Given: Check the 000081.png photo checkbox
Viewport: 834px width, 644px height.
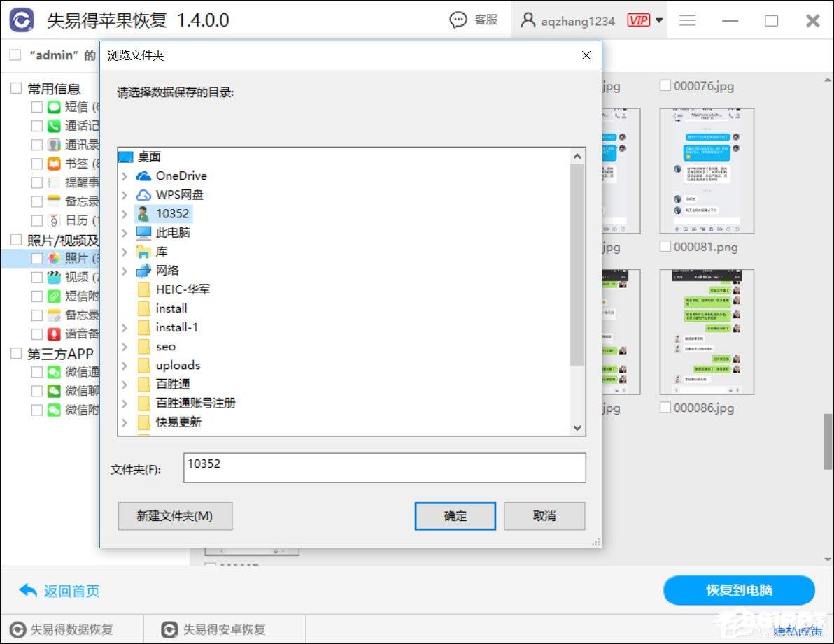Looking at the screenshot, I should (x=665, y=246).
